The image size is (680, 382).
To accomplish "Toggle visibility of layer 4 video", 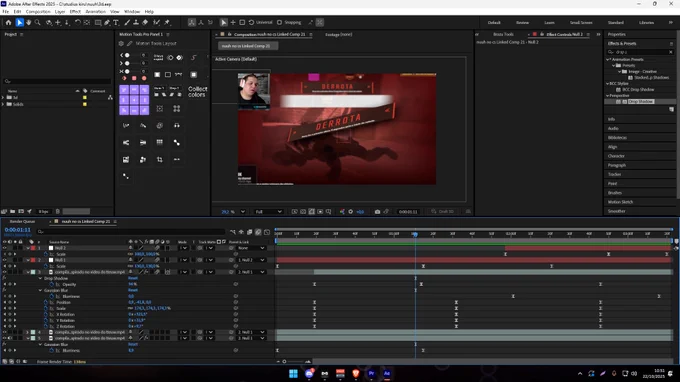I will pyautogui.click(x=4, y=332).
